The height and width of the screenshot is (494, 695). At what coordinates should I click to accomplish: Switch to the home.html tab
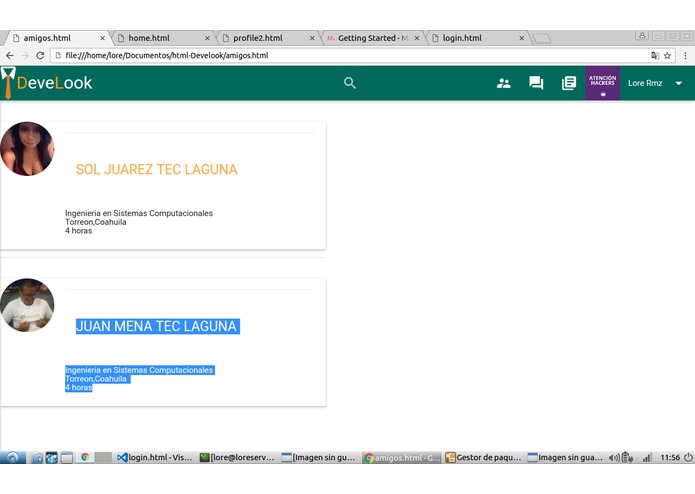tap(162, 38)
